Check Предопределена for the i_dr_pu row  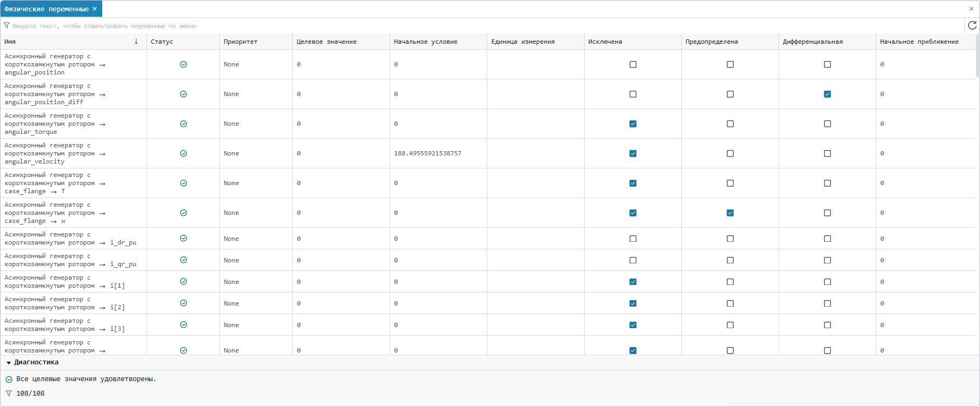[730, 239]
